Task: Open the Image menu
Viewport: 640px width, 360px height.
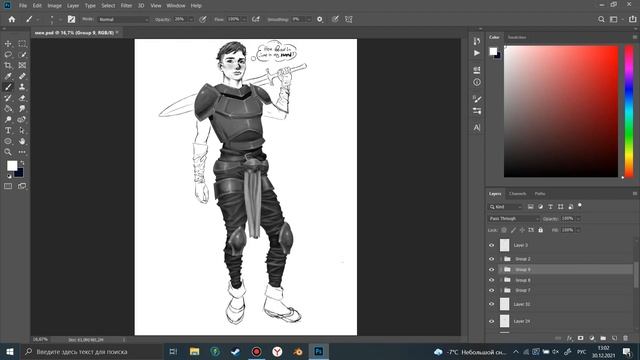Action: [x=54, y=6]
